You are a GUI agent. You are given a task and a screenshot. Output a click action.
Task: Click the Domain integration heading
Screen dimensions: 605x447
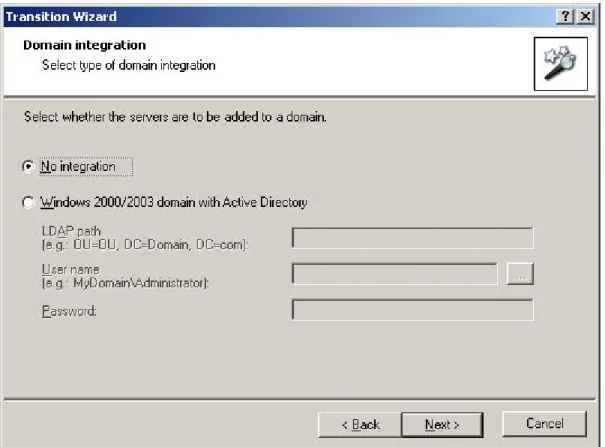84,45
